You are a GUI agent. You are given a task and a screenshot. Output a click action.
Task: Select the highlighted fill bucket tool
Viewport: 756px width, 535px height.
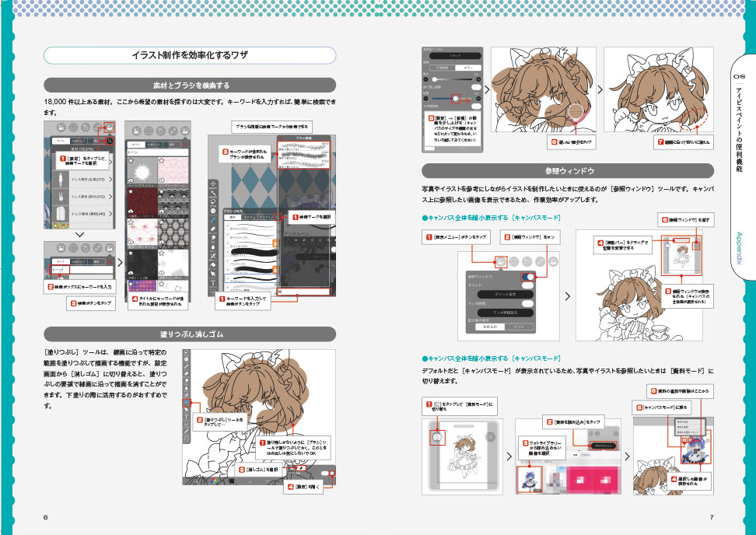[x=186, y=403]
